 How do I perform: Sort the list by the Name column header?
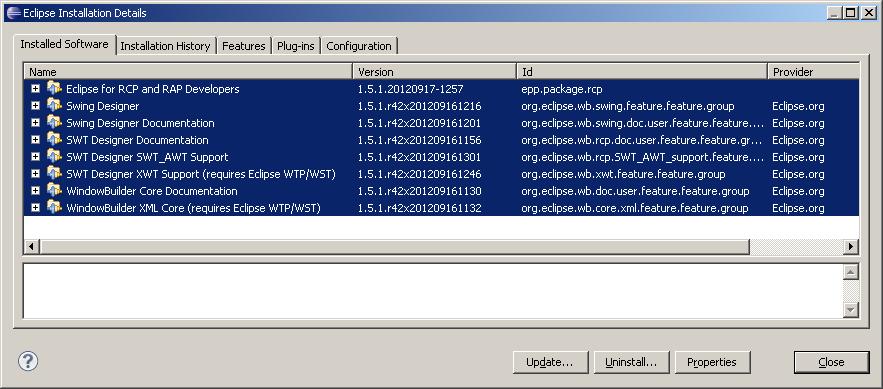click(x=188, y=71)
